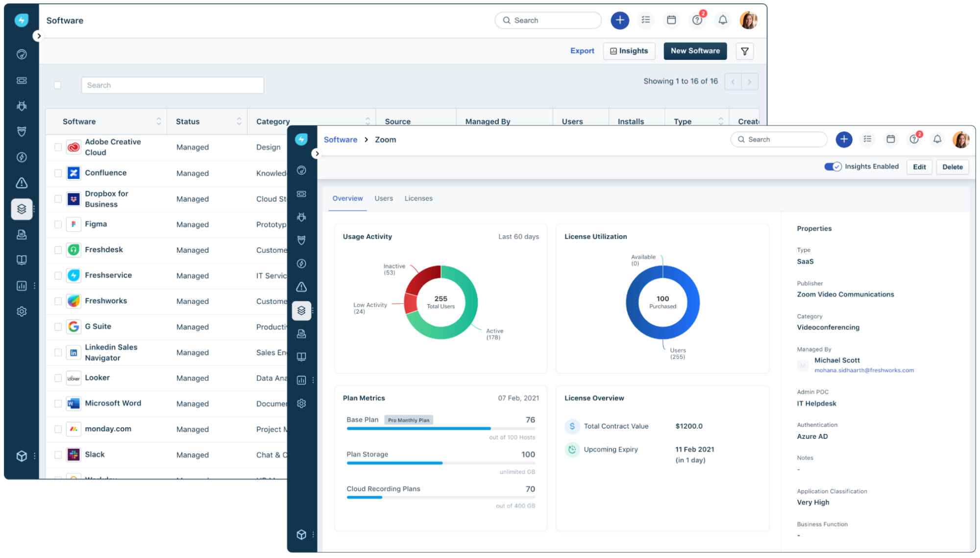Check the Confluence row checkbox
The image size is (980, 558).
pyautogui.click(x=58, y=173)
